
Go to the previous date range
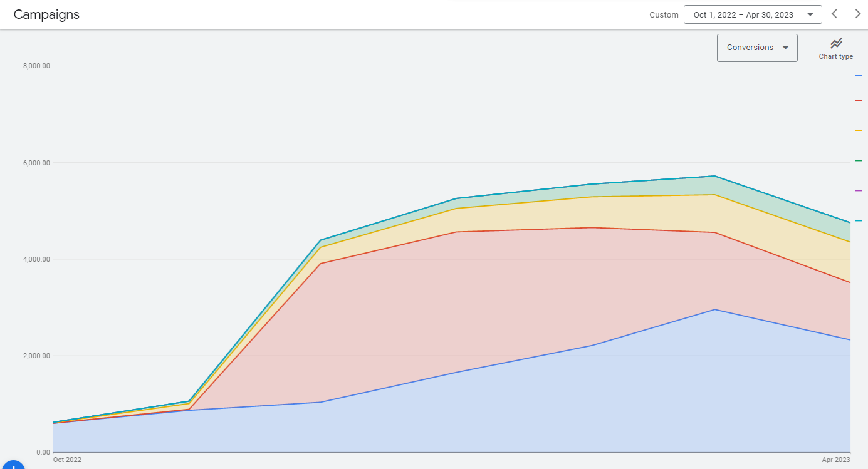[834, 14]
